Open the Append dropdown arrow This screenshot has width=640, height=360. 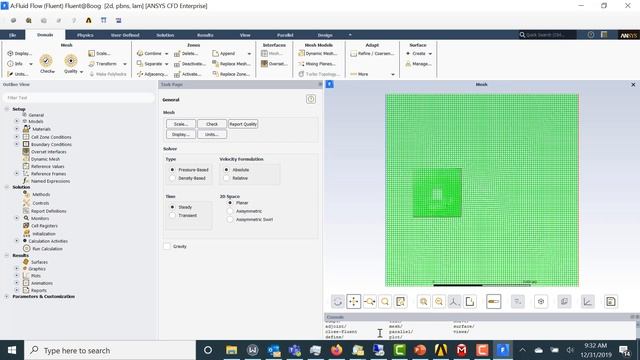point(249,53)
